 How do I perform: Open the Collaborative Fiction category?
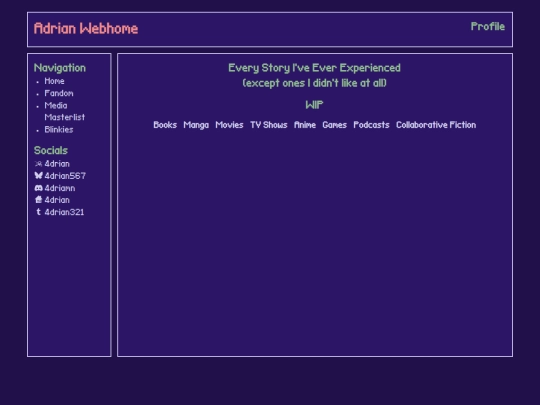click(x=436, y=125)
